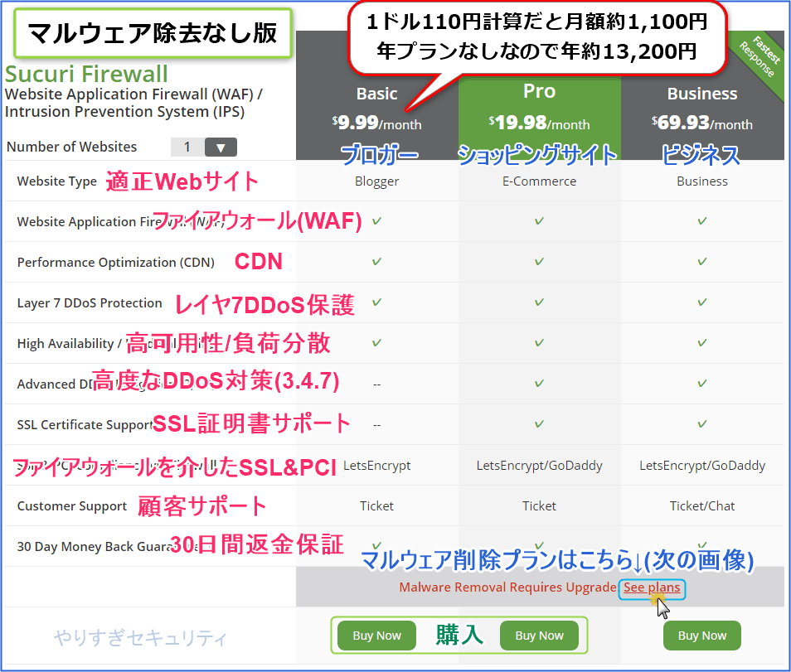Click the Performance Optimization (CDN) row label

[116, 263]
